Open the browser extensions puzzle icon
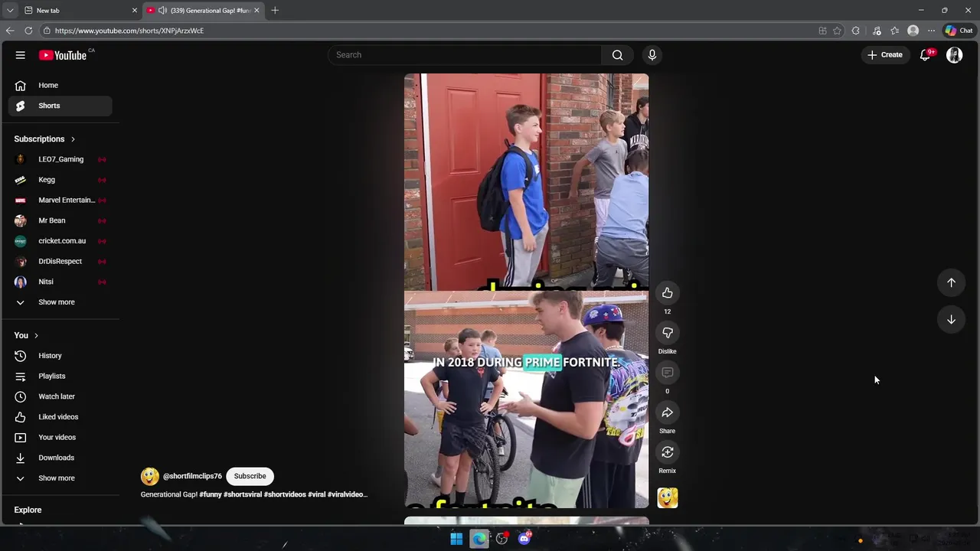 pos(856,31)
